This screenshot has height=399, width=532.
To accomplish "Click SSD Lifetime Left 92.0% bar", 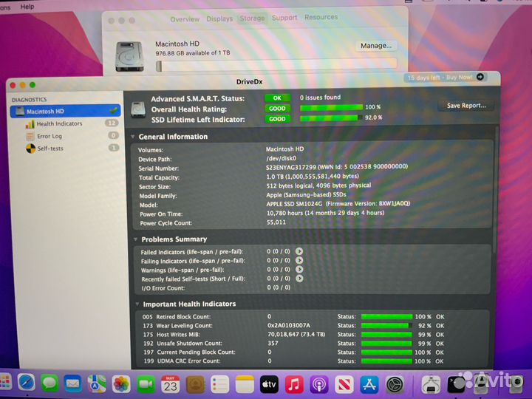I will tap(330, 117).
